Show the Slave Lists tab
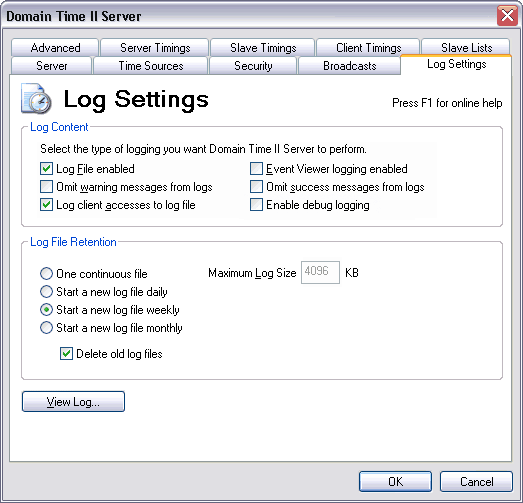The height and width of the screenshot is (503, 523). point(466,48)
